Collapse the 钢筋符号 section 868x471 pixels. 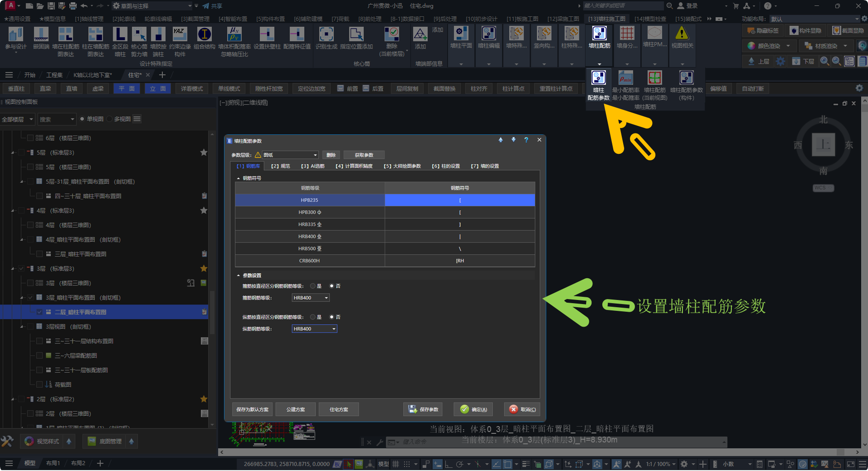click(238, 178)
